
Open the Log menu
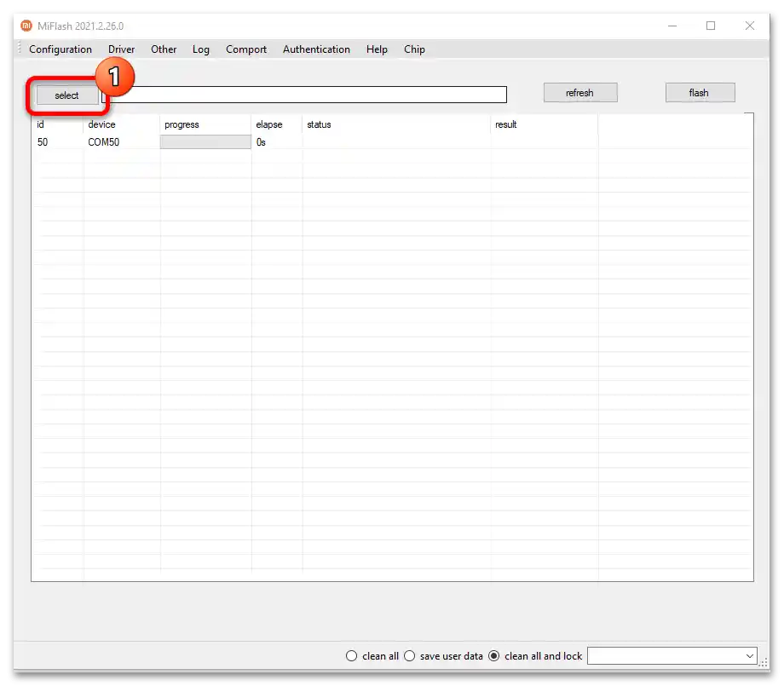point(200,49)
